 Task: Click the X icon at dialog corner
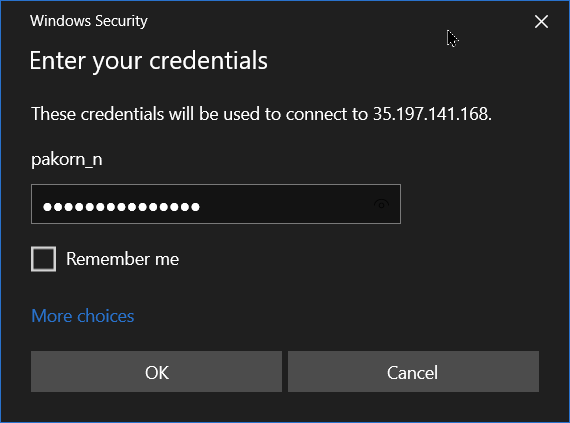coord(541,21)
